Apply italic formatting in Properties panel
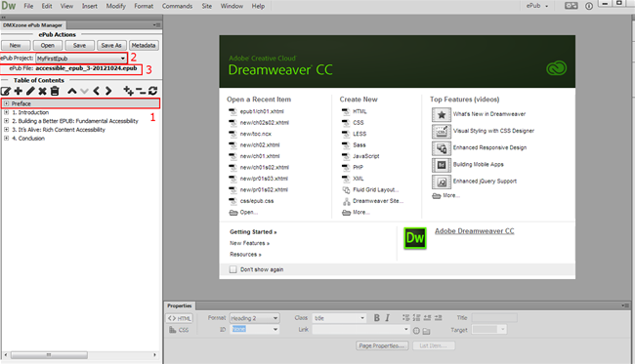The image size is (635, 364). [x=388, y=318]
